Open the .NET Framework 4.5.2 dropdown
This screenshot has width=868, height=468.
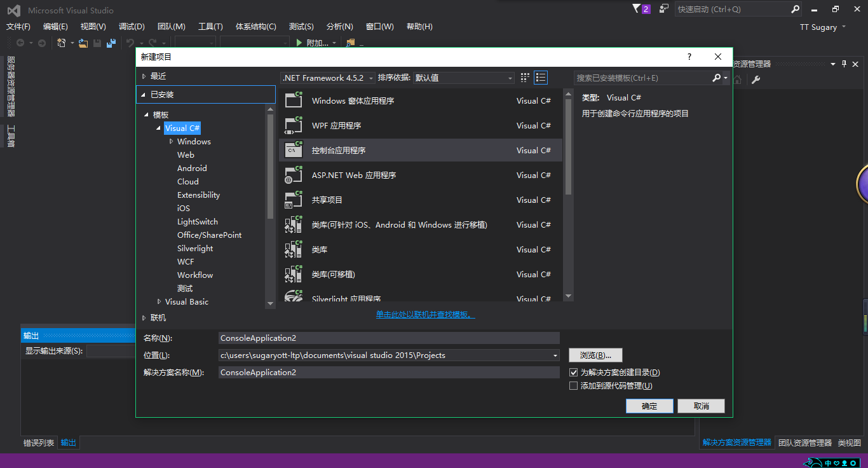(x=328, y=78)
